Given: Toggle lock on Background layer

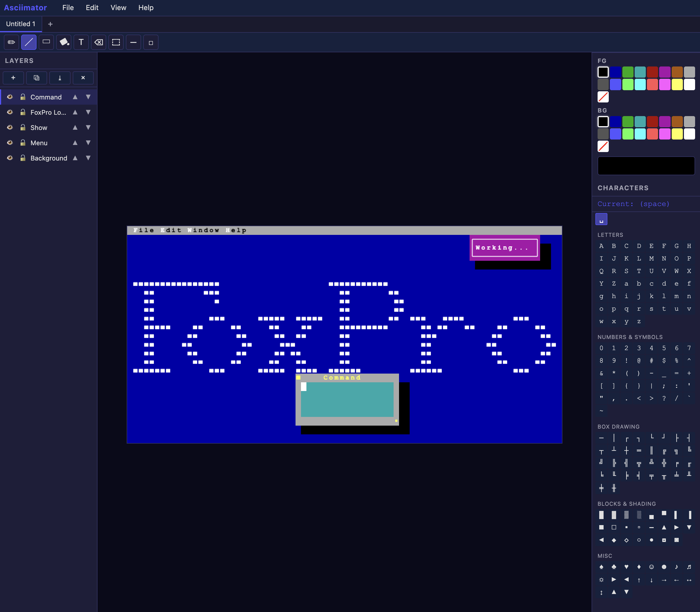Looking at the screenshot, I should 23,158.
